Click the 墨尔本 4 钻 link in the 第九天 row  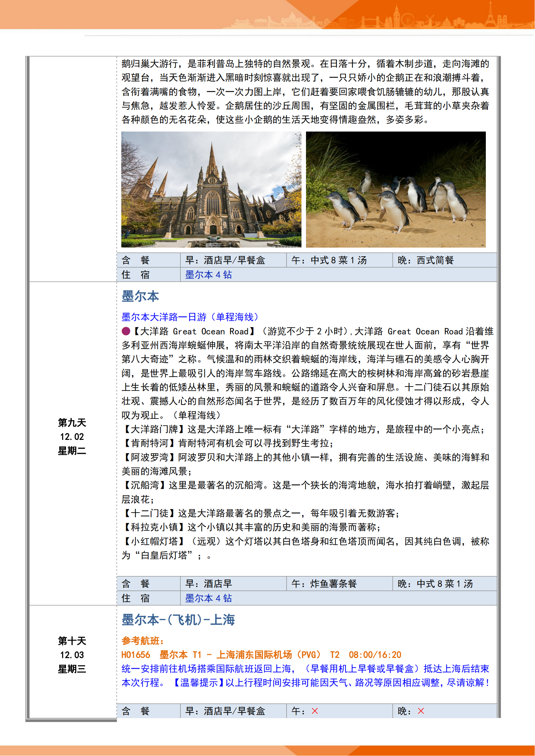[208, 598]
